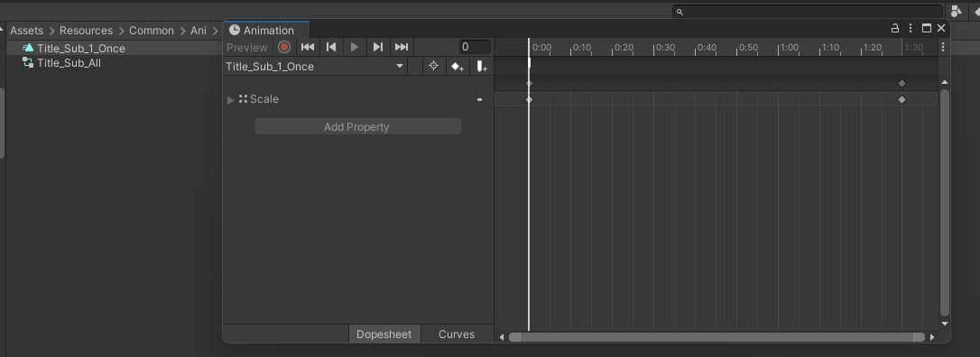Play the animation clip
This screenshot has height=357, width=980.
click(x=355, y=47)
